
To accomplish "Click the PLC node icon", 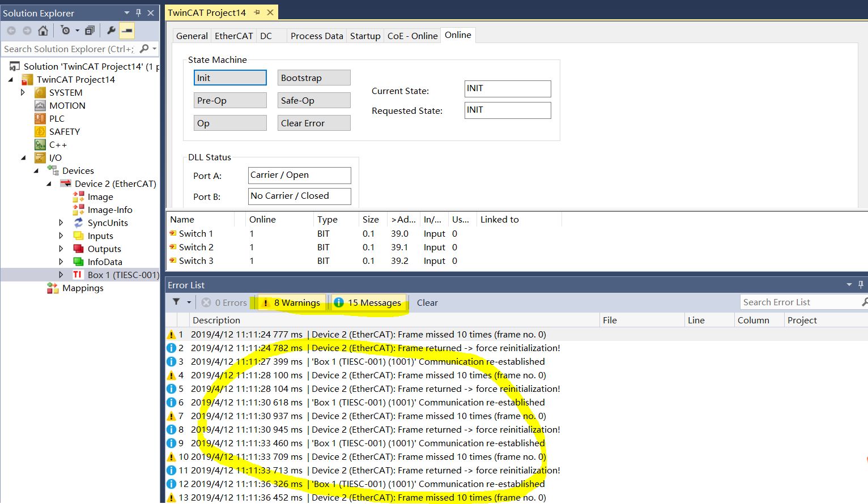I will point(40,118).
